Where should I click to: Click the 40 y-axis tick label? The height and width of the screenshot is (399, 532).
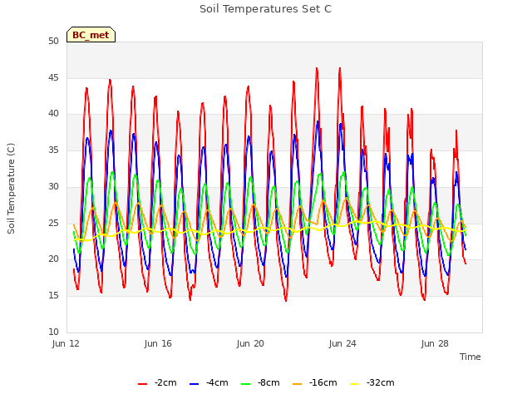click(x=53, y=114)
